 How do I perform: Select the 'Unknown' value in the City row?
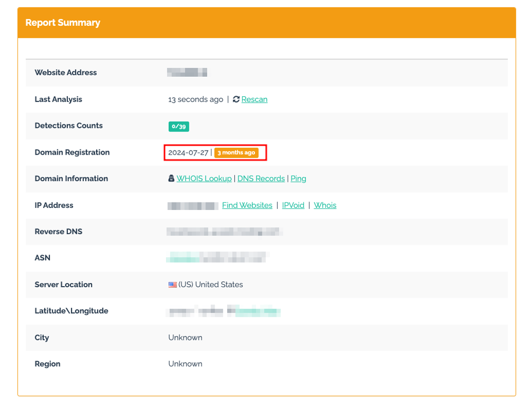pos(185,337)
